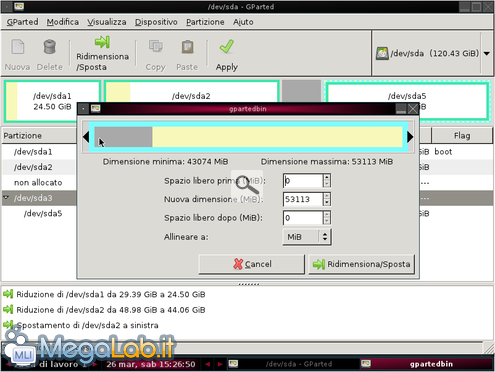Select the /dev/sda1 partition block graphic

click(x=52, y=101)
